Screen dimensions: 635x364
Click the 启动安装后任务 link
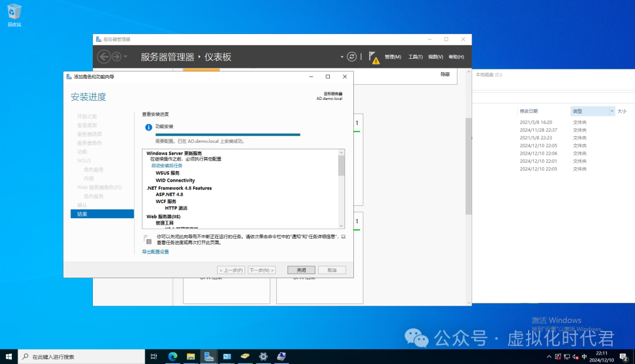point(166,166)
